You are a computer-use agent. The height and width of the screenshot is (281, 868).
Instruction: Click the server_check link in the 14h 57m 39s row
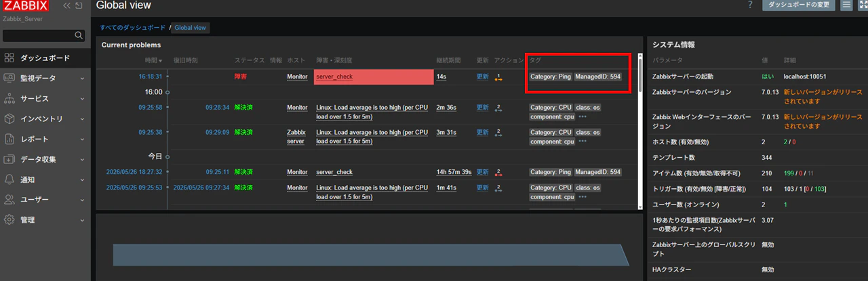(x=334, y=172)
